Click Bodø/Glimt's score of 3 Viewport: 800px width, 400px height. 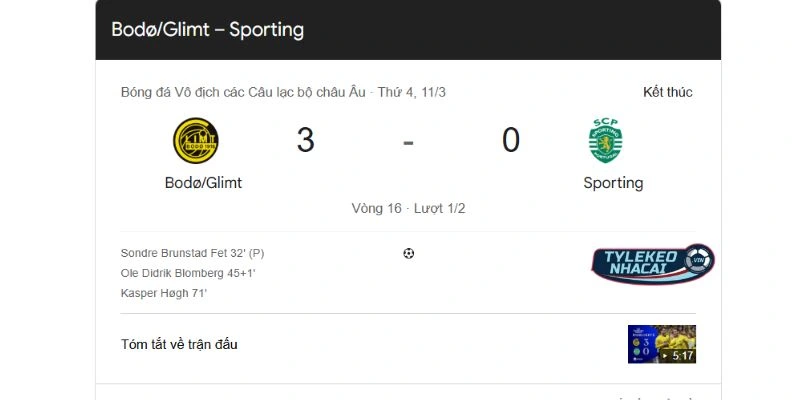(305, 140)
